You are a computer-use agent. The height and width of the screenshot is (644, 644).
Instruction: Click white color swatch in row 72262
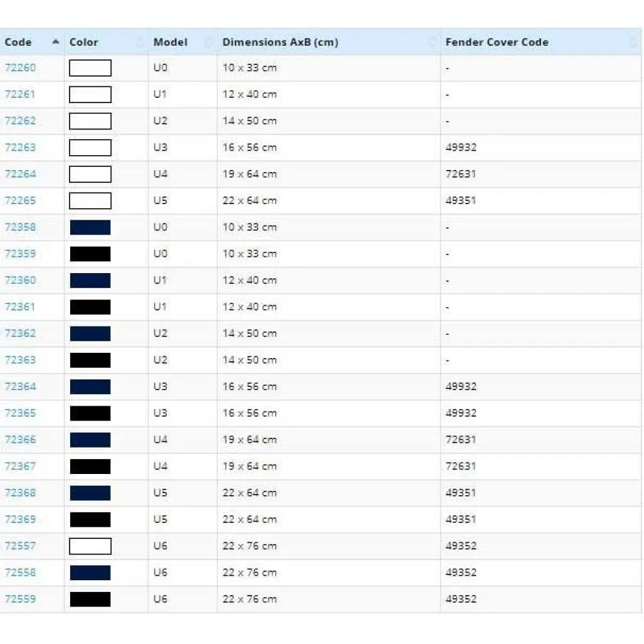(90, 121)
